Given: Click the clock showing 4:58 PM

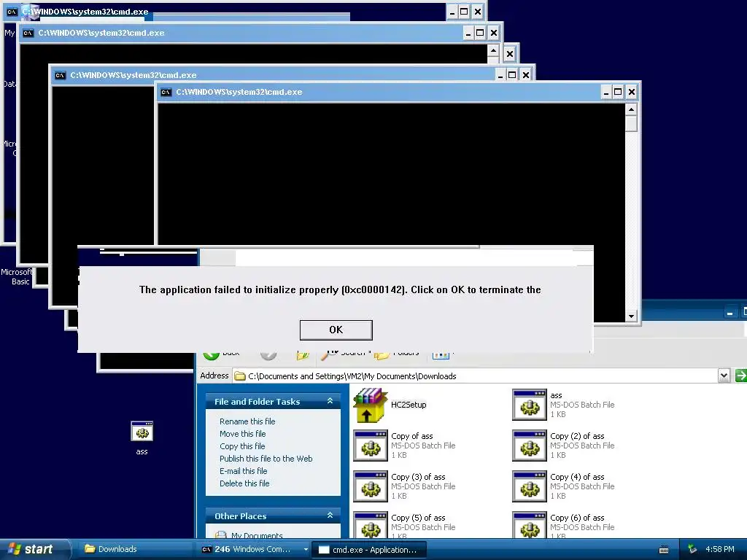Looking at the screenshot, I should (719, 549).
